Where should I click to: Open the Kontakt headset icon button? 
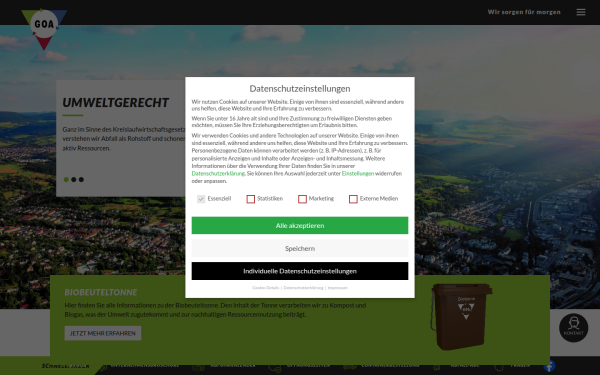click(x=573, y=328)
